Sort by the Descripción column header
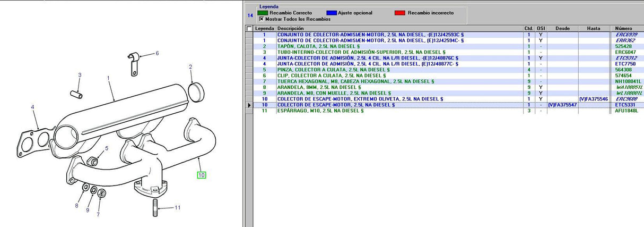The width and height of the screenshot is (644, 227). (398, 28)
